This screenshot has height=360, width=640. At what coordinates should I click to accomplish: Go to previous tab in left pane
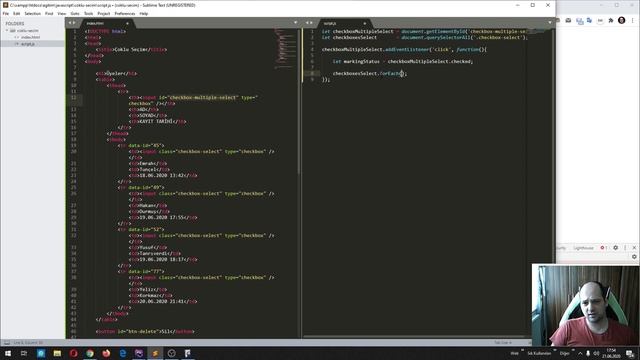70,23
